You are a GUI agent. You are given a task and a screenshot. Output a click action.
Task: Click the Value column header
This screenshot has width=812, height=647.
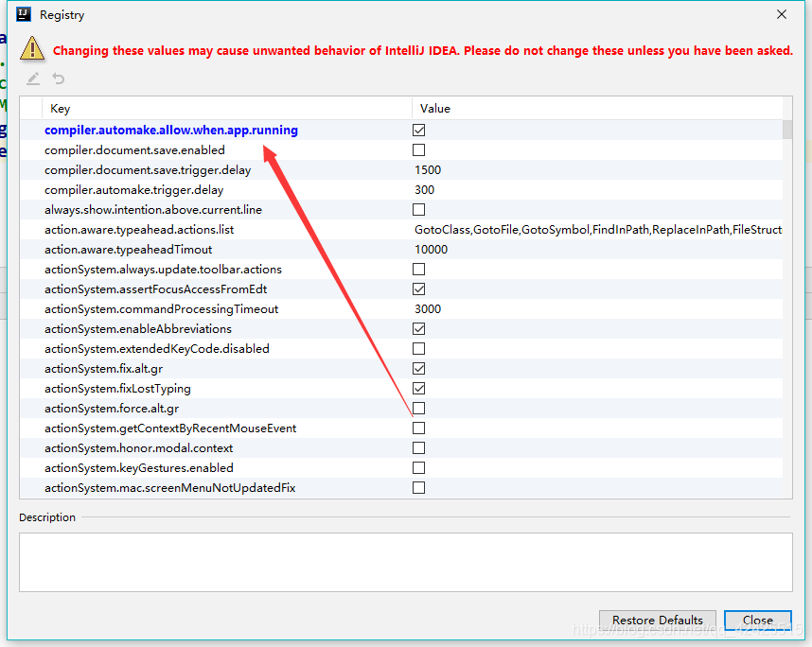(x=597, y=109)
